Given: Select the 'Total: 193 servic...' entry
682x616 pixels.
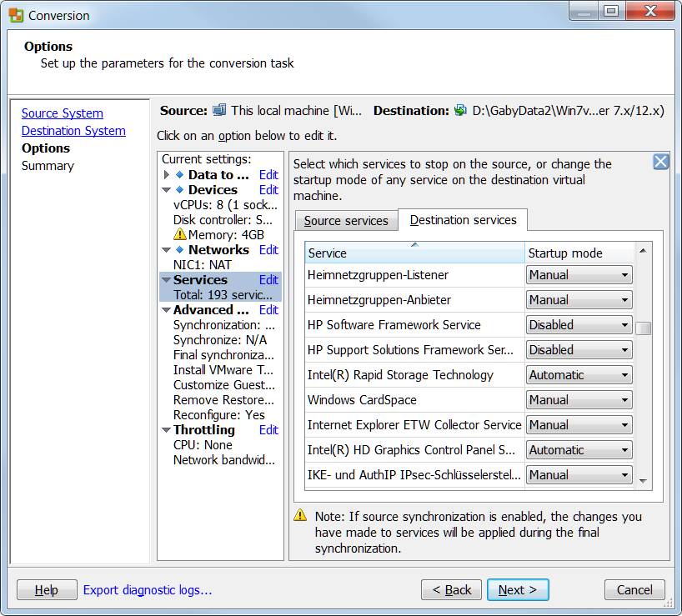Looking at the screenshot, I should 223,294.
